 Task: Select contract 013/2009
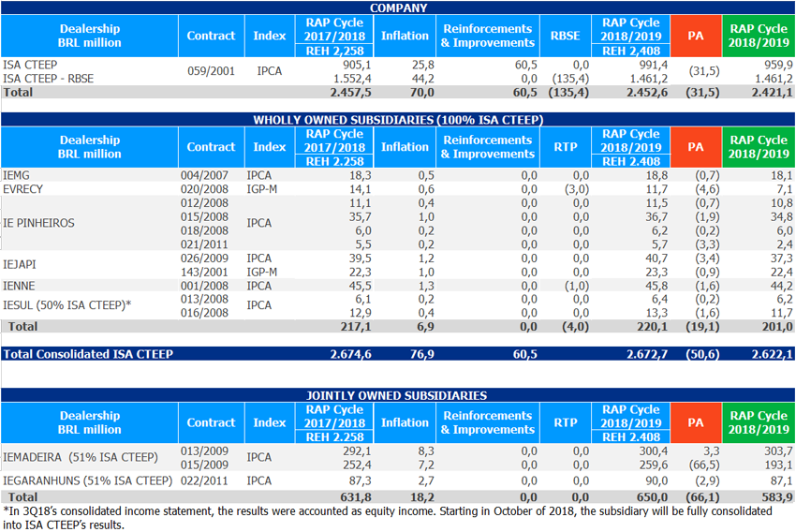(204, 451)
